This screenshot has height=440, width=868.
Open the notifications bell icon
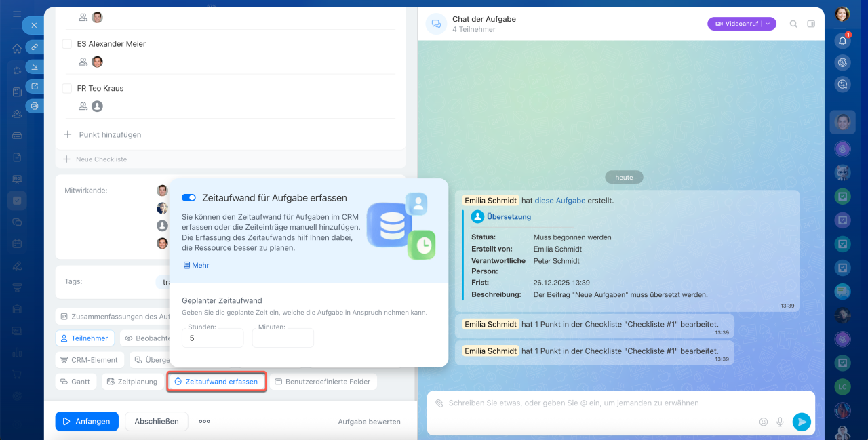click(x=843, y=41)
